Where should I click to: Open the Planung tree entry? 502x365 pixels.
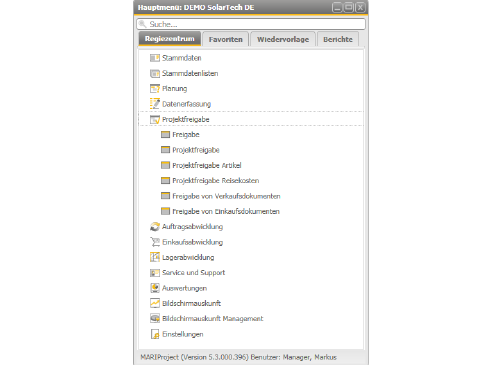175,89
